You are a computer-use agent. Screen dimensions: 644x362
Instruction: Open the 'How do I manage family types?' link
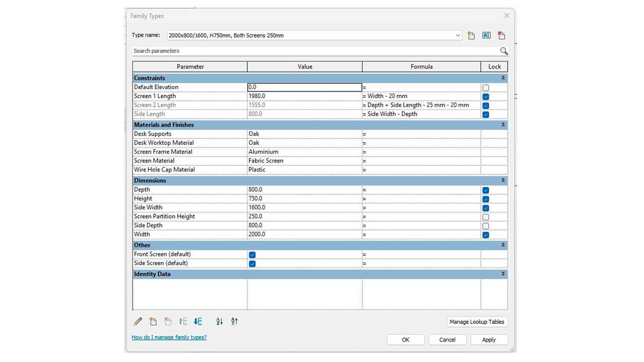click(169, 337)
